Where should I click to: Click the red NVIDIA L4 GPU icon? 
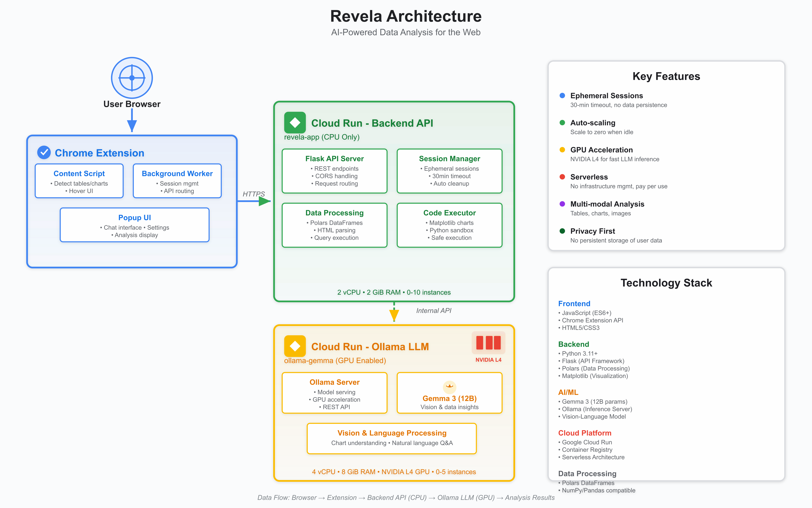(488, 343)
